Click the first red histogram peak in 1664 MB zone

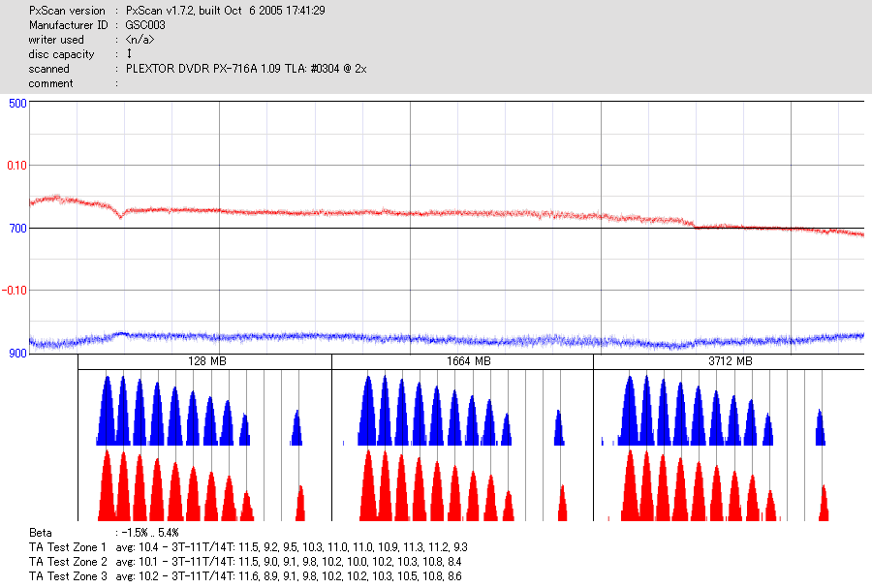(368, 486)
